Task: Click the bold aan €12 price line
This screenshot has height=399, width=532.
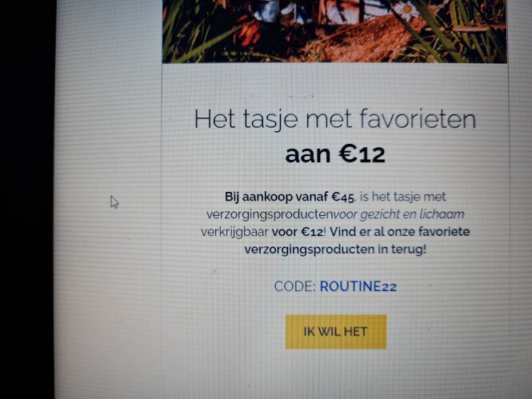Action: pos(335,154)
